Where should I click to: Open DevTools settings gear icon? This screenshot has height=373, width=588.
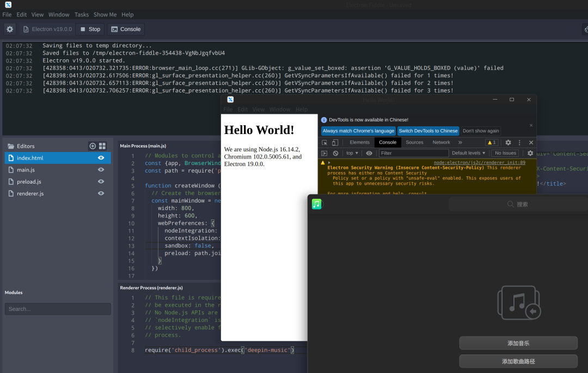point(508,143)
